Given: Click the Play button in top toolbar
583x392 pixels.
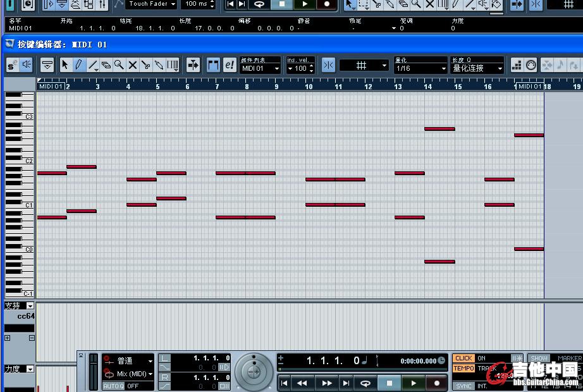Looking at the screenshot, I should point(305,4).
